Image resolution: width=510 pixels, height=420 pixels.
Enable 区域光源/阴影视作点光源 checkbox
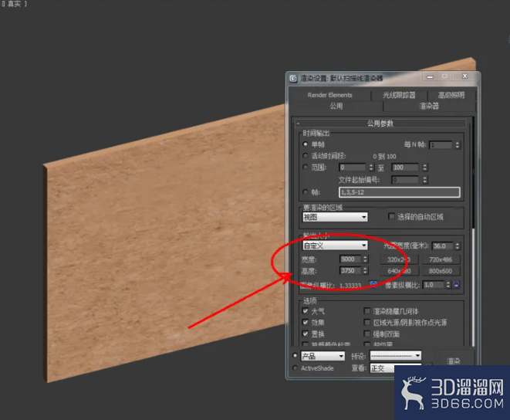367,322
